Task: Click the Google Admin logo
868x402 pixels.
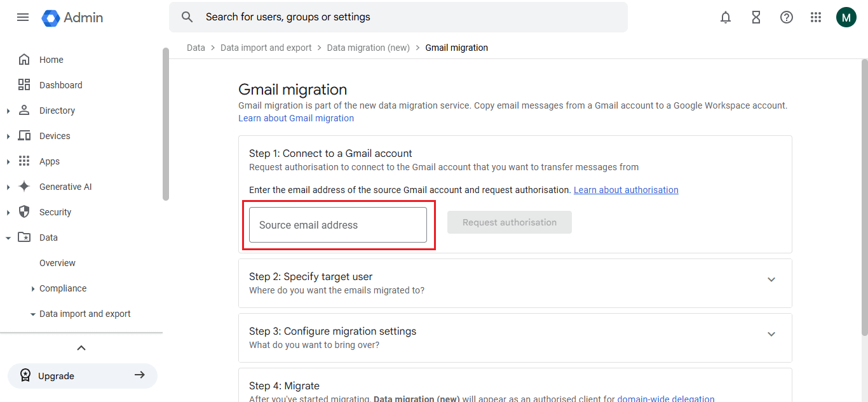Action: pos(72,18)
